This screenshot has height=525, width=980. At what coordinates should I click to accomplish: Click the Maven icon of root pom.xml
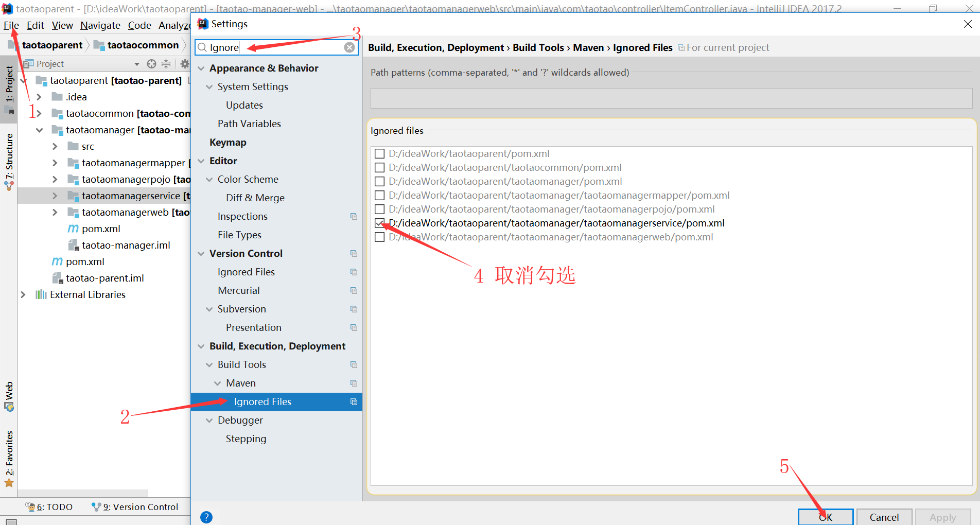57,261
